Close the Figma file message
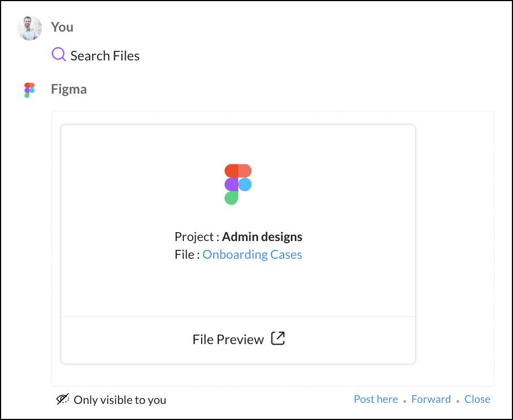513x420 pixels. [477, 399]
